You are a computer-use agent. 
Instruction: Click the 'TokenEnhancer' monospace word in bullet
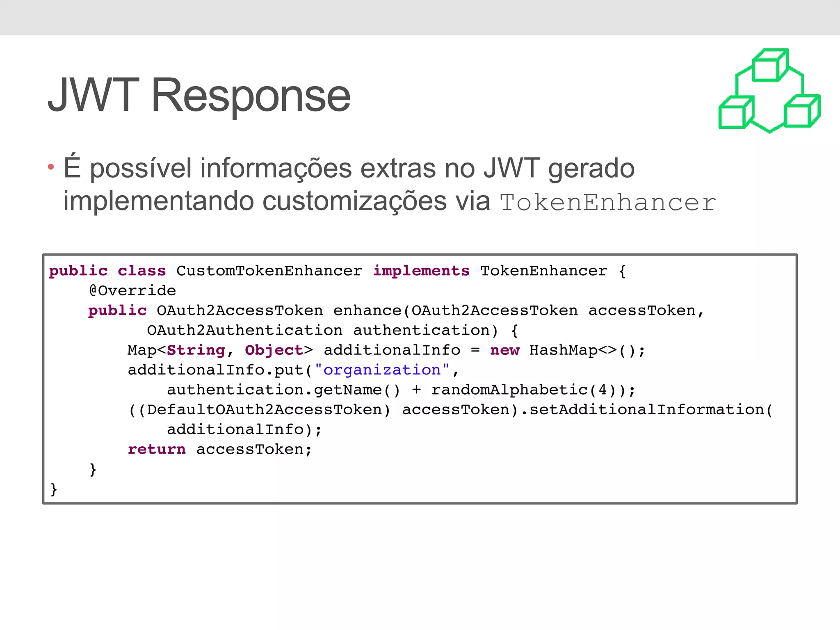point(608,202)
